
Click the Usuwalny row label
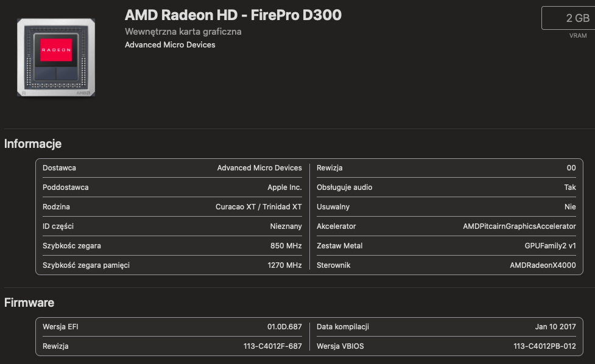pyautogui.click(x=333, y=207)
